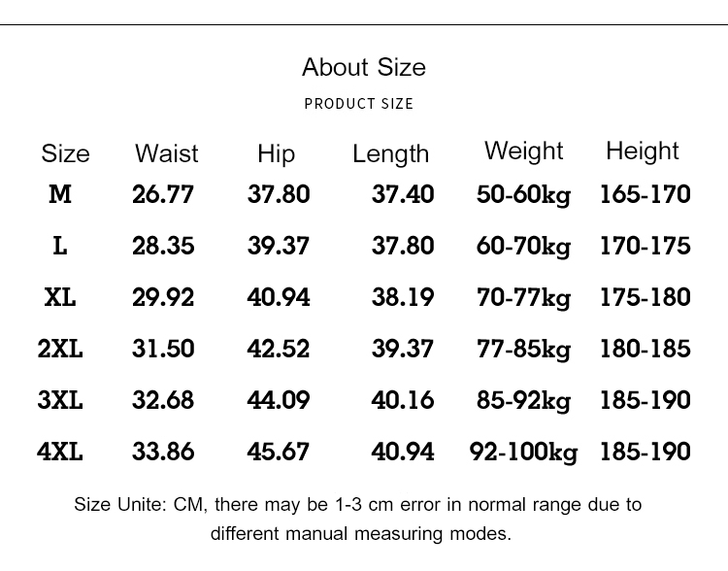Click the weight range 50-60kg

tap(523, 194)
